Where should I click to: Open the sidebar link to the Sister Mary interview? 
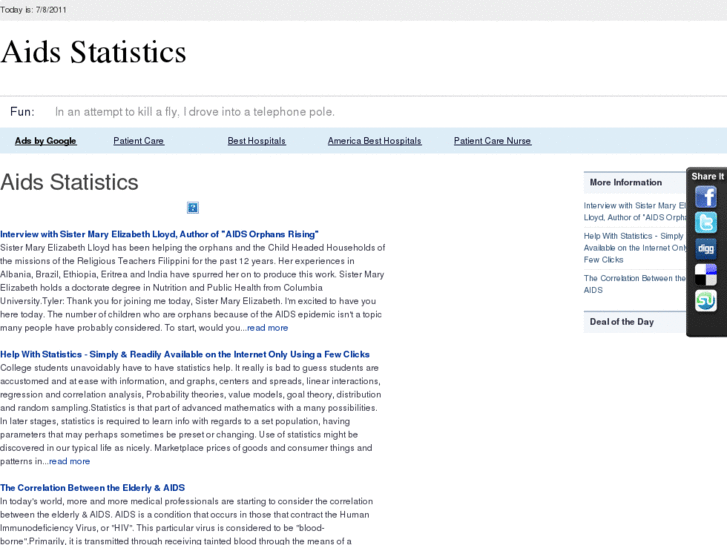coord(634,212)
